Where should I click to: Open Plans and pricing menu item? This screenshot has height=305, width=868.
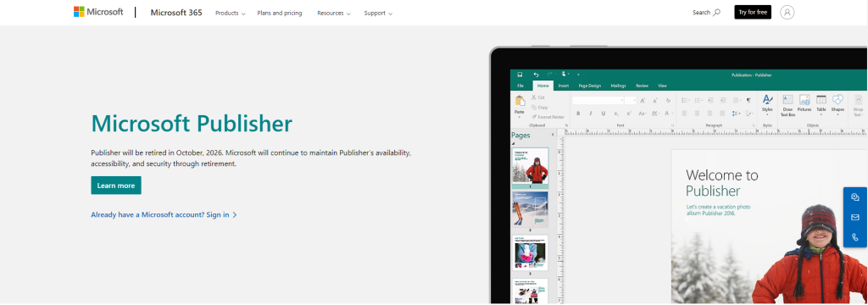click(280, 13)
